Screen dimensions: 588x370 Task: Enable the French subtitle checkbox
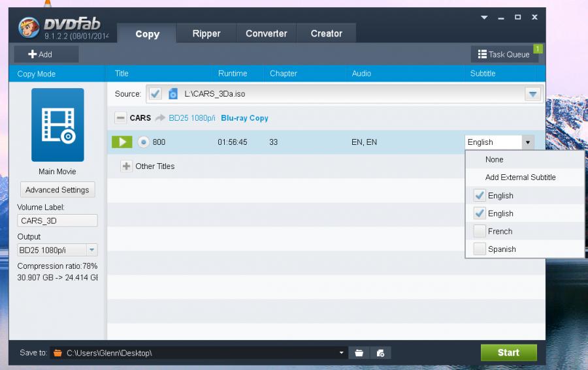click(480, 231)
